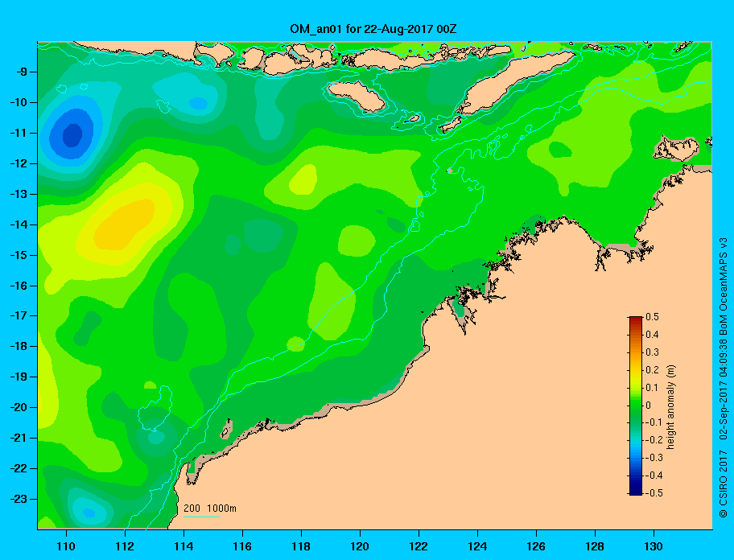Image resolution: width=734 pixels, height=560 pixels.
Task: Select latitude label "-19" on the vertical axis
Action: click(x=19, y=377)
